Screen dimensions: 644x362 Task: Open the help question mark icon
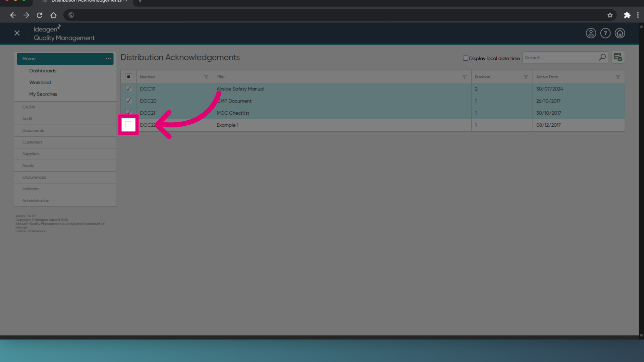point(605,33)
